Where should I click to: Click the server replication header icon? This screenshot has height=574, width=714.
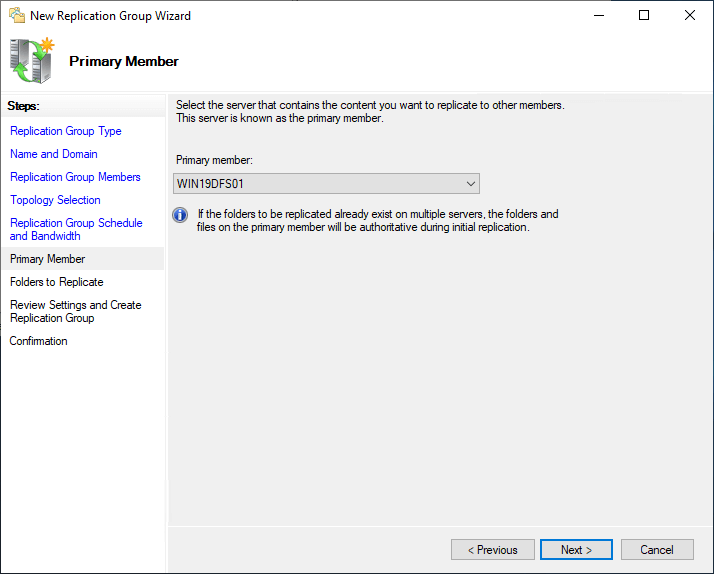32,61
